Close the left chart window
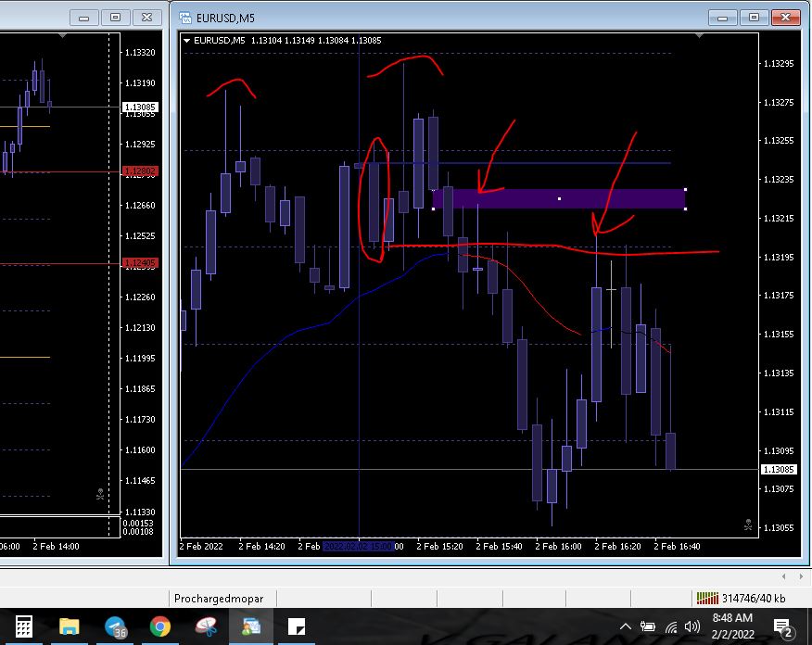The width and height of the screenshot is (812, 645). pos(147,18)
